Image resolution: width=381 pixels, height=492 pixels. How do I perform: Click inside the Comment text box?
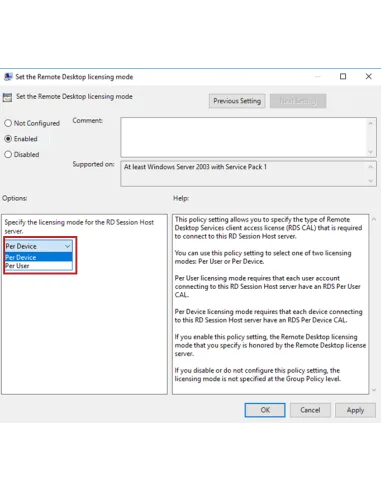point(243,137)
